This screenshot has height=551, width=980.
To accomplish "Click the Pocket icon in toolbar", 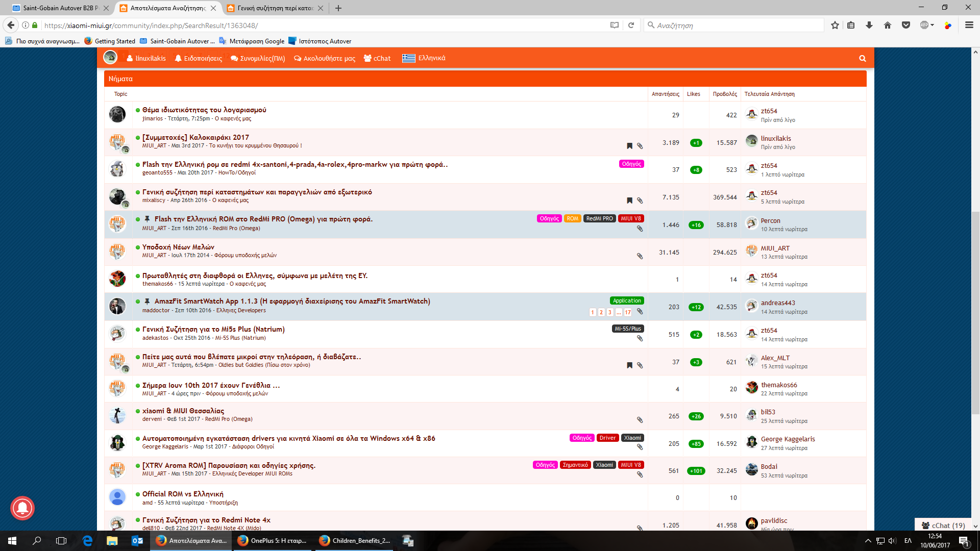I will coord(906,25).
